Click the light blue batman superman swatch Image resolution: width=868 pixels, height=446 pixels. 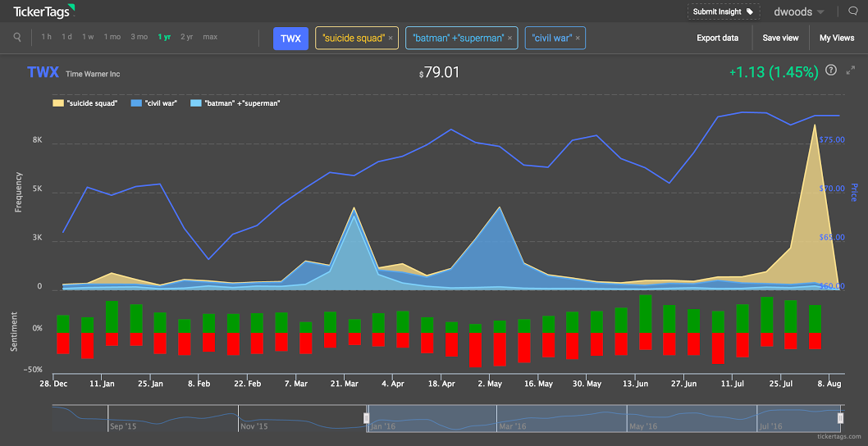[195, 103]
